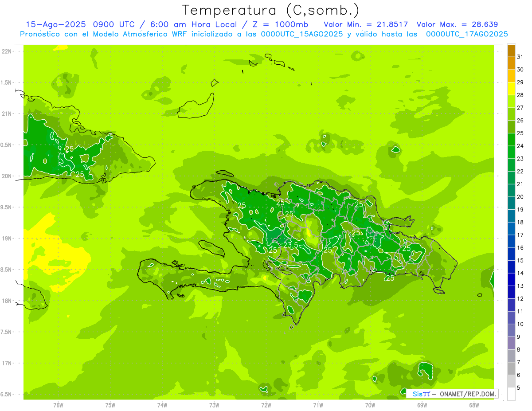Screen dimensions: 532x411
Task: Click the '73W' longitude axis label
Action: pyautogui.click(x=214, y=405)
